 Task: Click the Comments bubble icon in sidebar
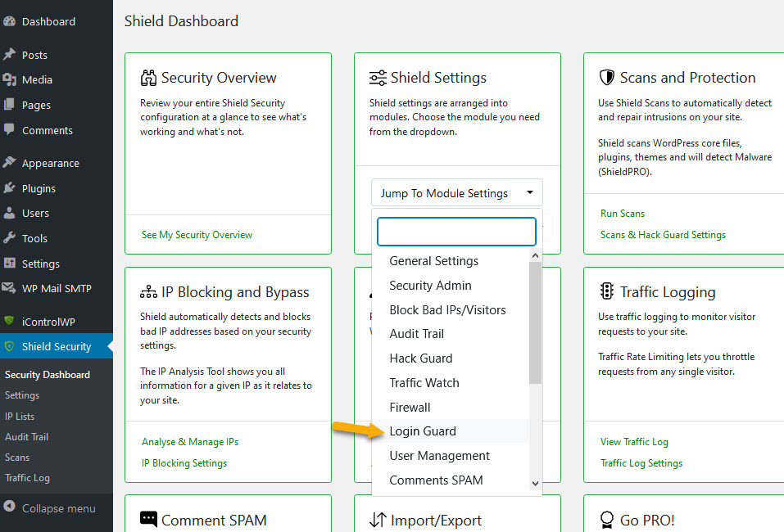(9, 129)
